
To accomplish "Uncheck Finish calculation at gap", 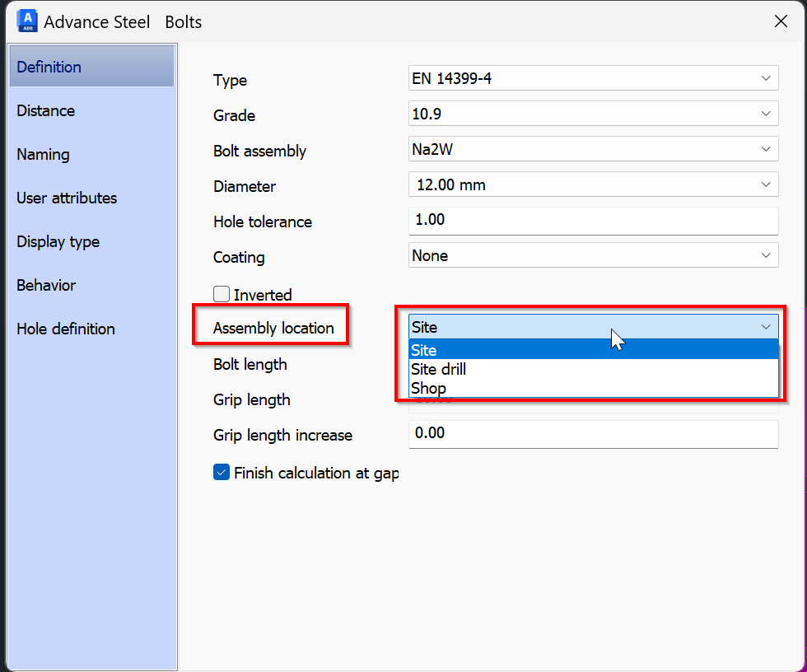I will (x=222, y=473).
